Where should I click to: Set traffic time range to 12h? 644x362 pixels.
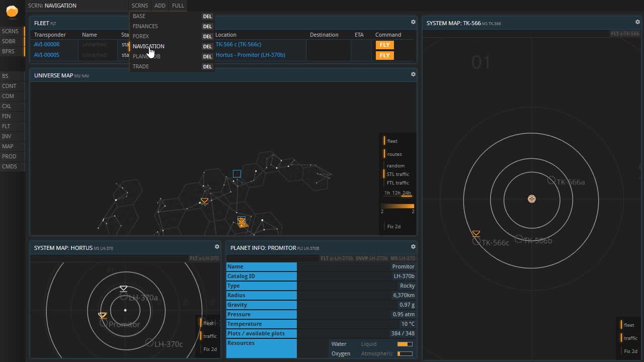pyautogui.click(x=396, y=193)
